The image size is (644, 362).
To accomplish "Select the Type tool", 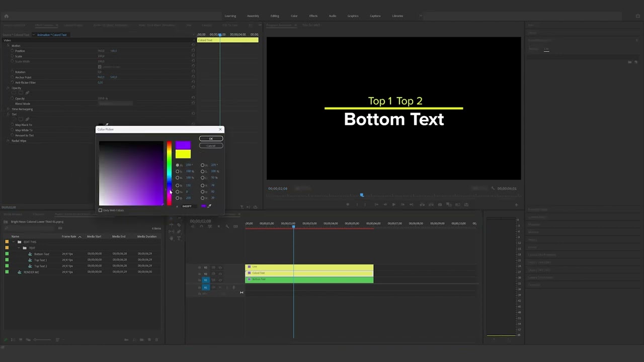I will coord(179,238).
